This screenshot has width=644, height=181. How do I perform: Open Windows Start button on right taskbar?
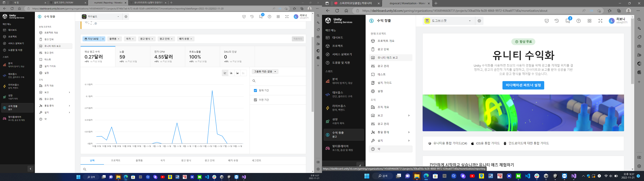tap(367, 176)
